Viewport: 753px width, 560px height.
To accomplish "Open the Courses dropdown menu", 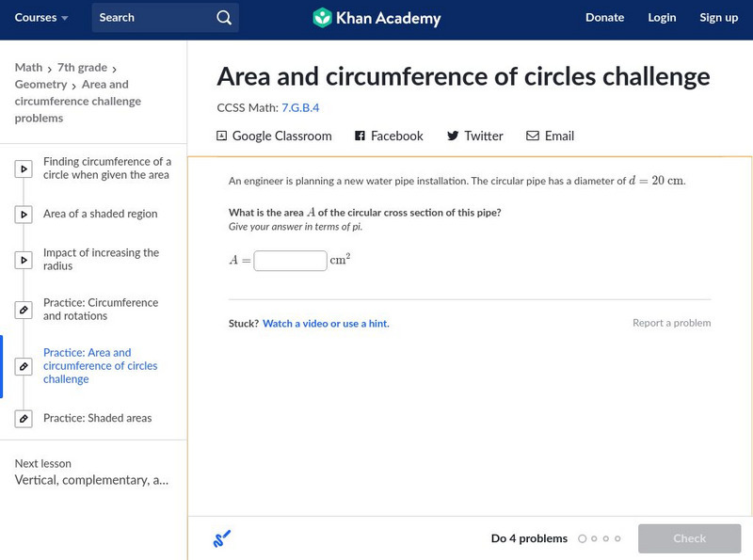I will 41,18.
